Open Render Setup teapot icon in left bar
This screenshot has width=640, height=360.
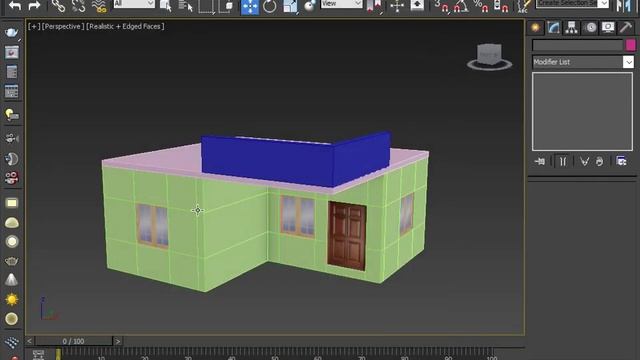[11, 32]
